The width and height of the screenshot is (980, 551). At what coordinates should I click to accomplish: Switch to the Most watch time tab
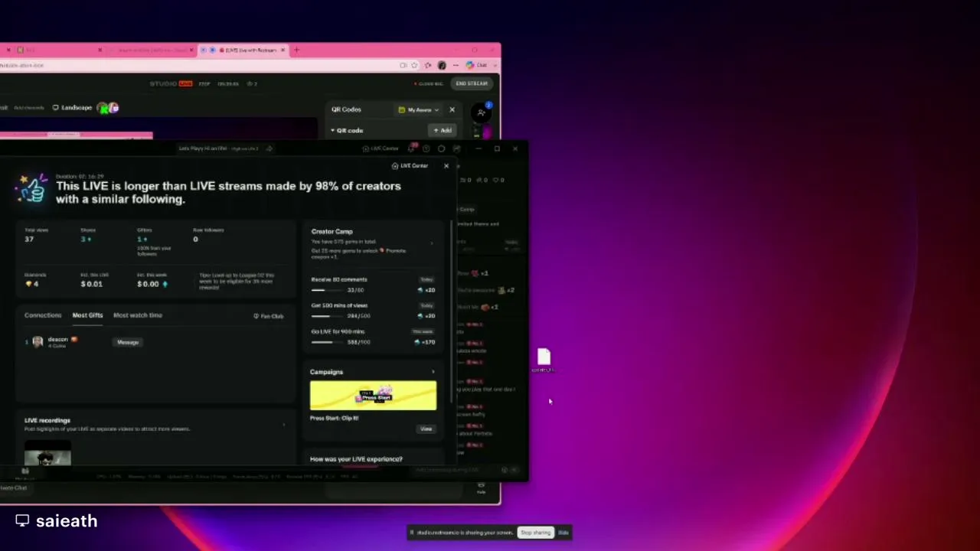[x=138, y=315]
